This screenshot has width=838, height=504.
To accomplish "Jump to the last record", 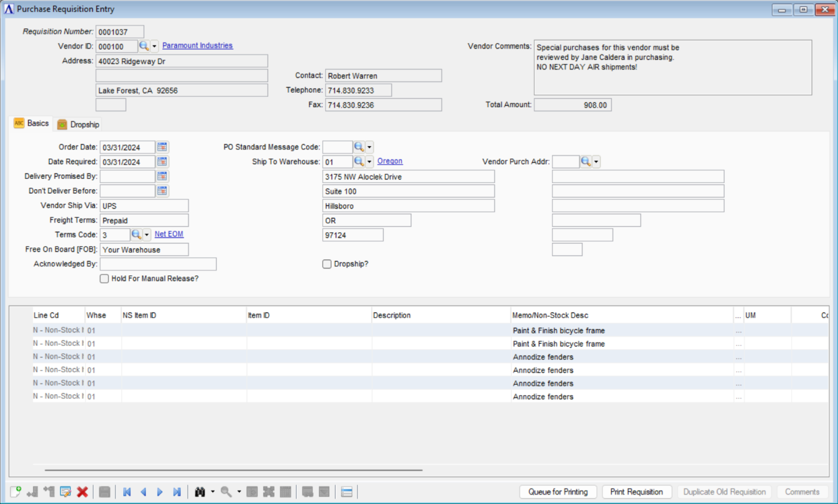I will click(177, 491).
